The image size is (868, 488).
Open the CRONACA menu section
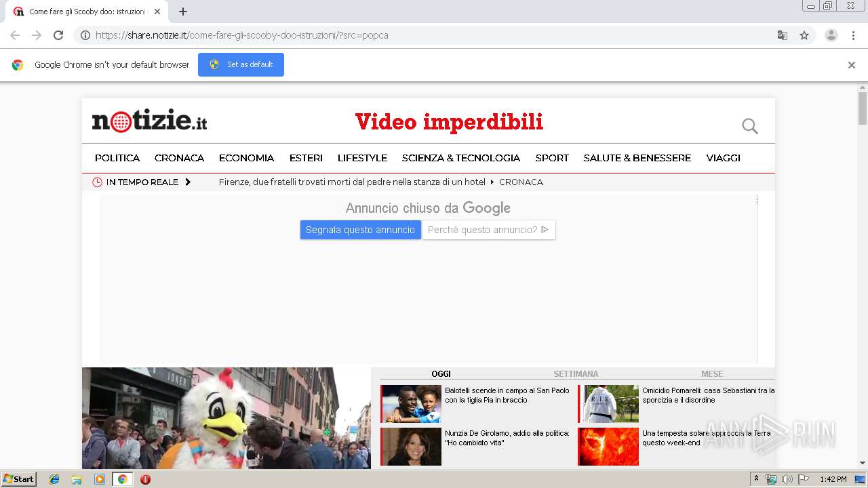click(x=179, y=158)
